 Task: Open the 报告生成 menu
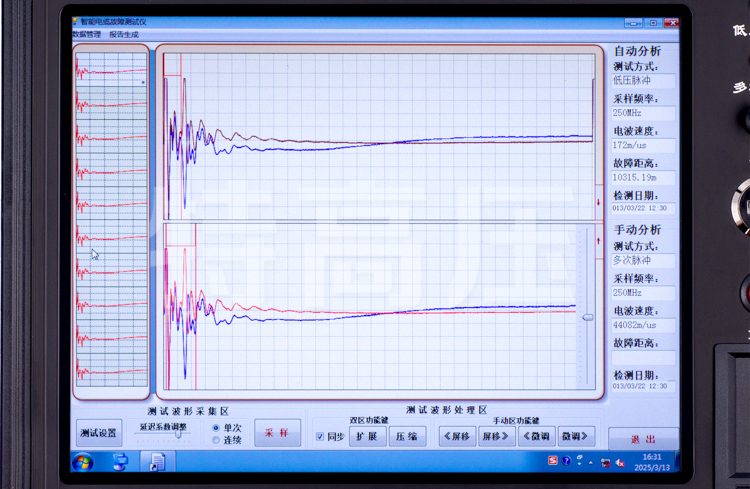(124, 34)
